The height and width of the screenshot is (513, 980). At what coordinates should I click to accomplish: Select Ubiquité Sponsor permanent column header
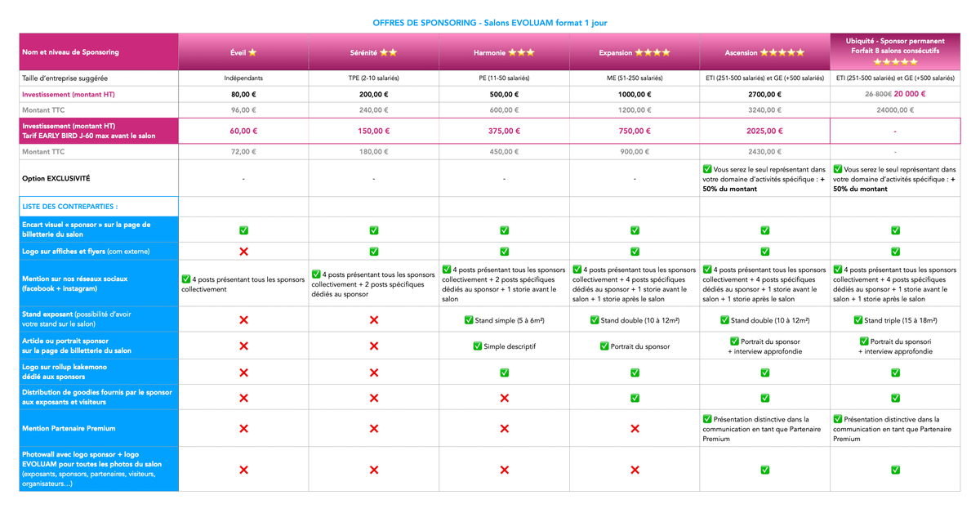[896, 52]
